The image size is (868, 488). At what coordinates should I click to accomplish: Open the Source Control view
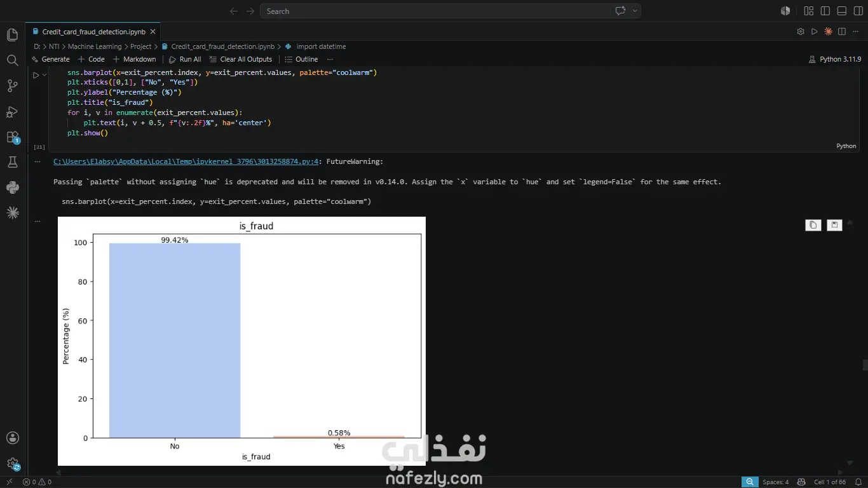pyautogui.click(x=12, y=86)
